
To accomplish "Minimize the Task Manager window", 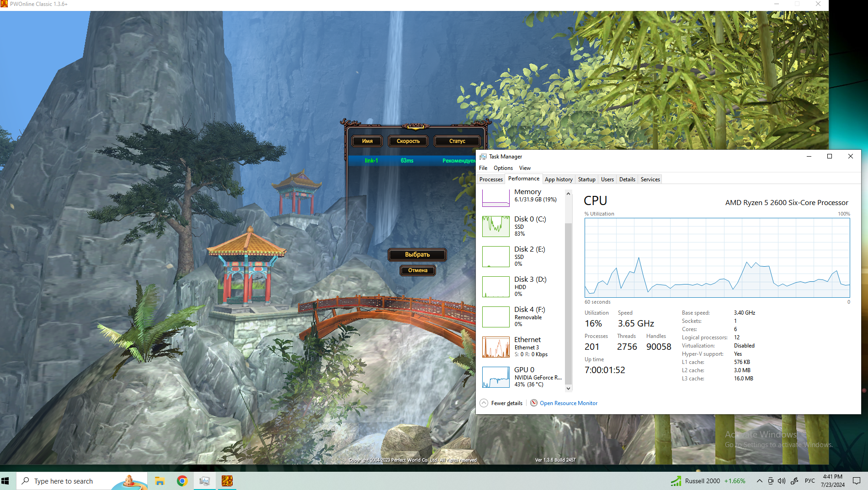I will click(x=809, y=156).
